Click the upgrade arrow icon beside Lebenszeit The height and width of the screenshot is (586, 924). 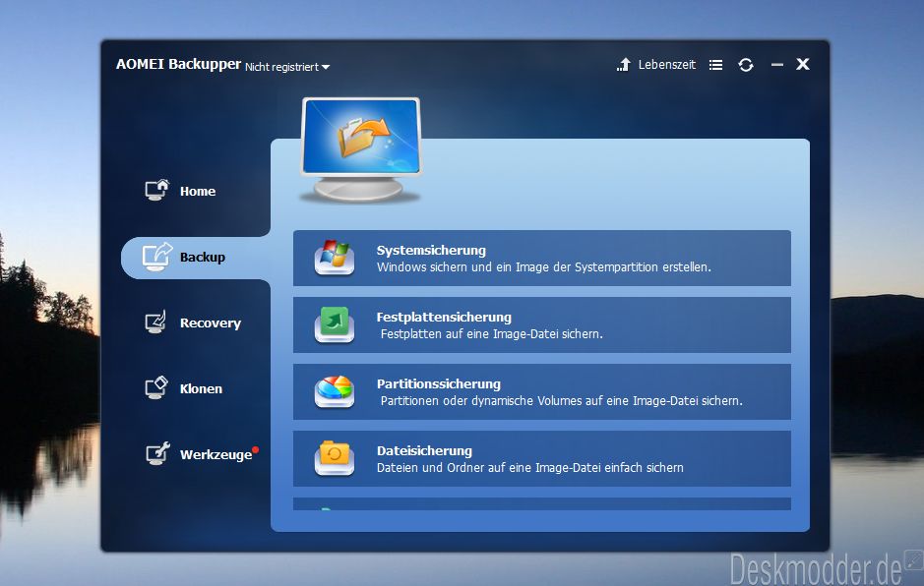pos(624,64)
